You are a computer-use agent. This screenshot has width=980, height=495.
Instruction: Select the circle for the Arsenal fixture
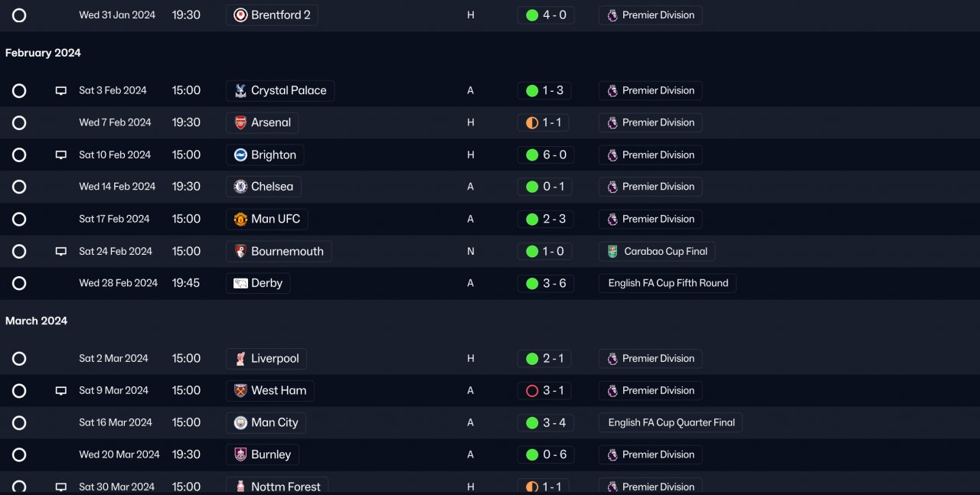pos(19,122)
